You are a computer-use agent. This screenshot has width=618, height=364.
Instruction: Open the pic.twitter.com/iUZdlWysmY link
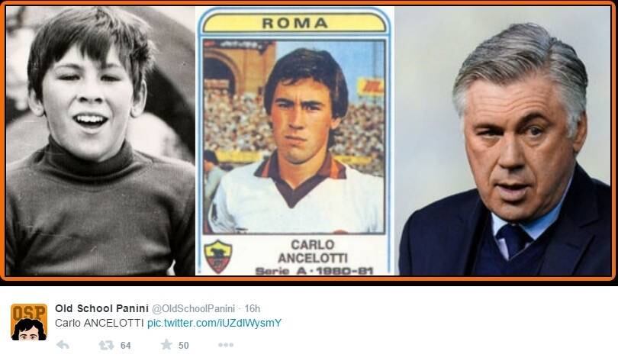click(x=214, y=323)
